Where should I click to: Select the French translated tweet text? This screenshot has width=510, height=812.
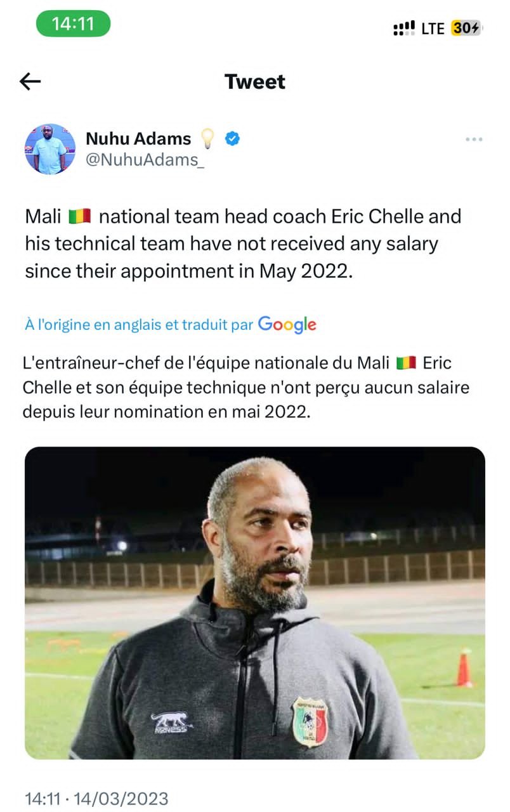246,387
